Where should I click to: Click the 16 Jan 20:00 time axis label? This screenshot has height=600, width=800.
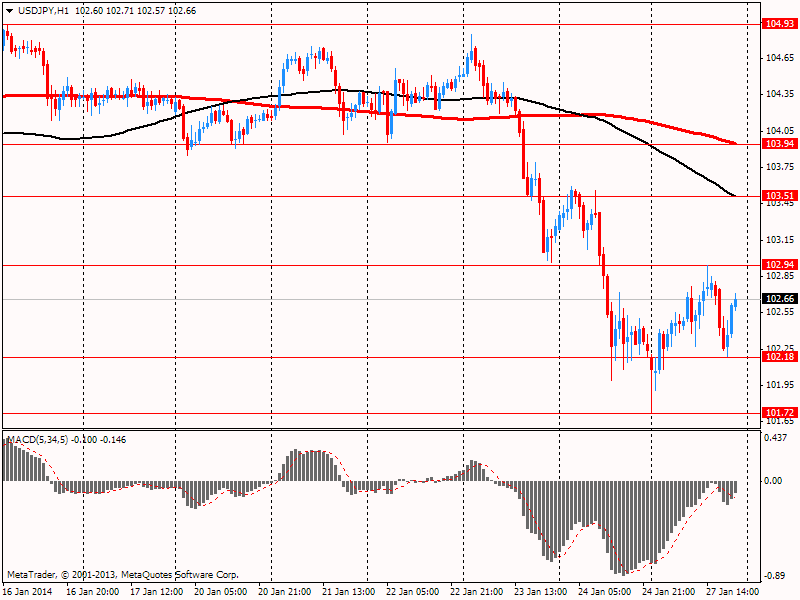coord(93,592)
